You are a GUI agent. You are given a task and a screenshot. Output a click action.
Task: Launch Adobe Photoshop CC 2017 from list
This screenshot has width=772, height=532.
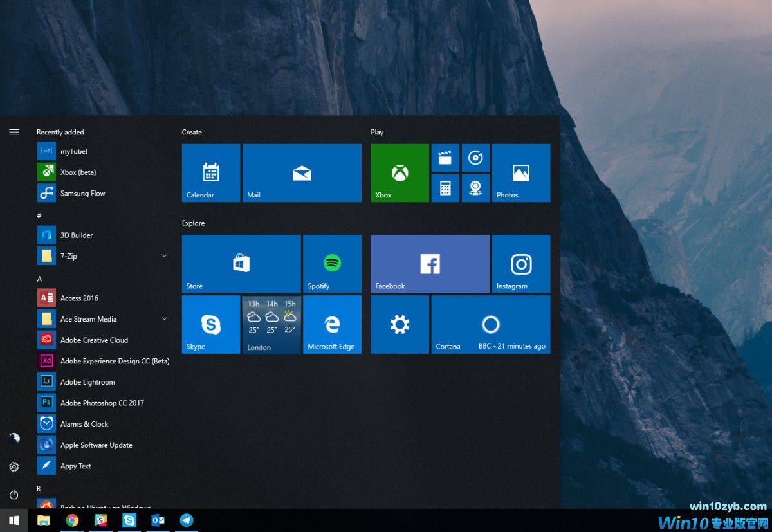102,403
